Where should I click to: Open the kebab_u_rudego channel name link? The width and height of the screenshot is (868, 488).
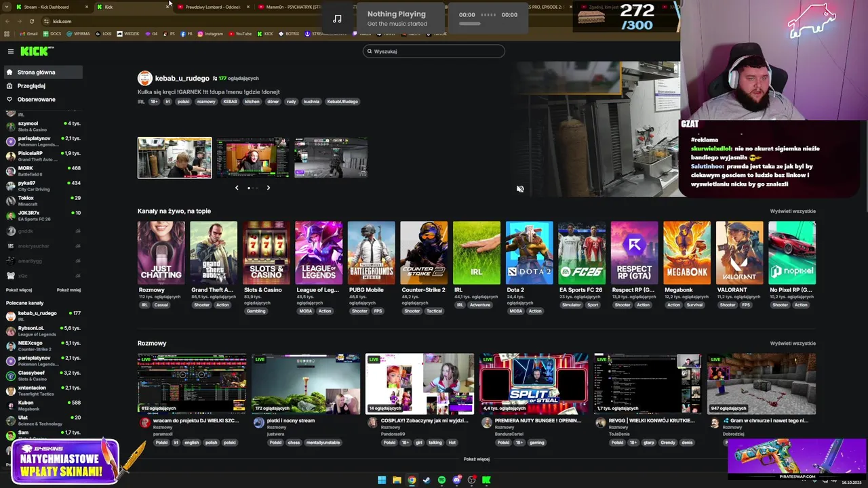click(182, 79)
